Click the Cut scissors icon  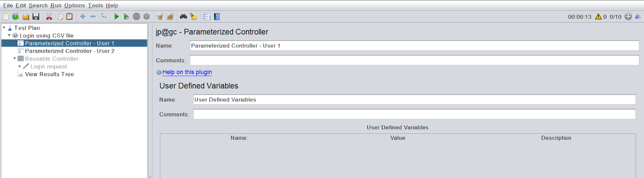(x=49, y=17)
